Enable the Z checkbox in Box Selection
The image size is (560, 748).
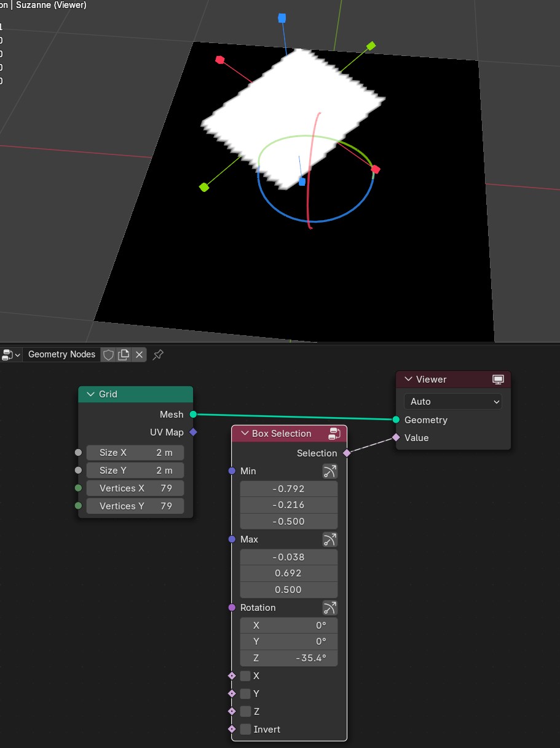245,712
